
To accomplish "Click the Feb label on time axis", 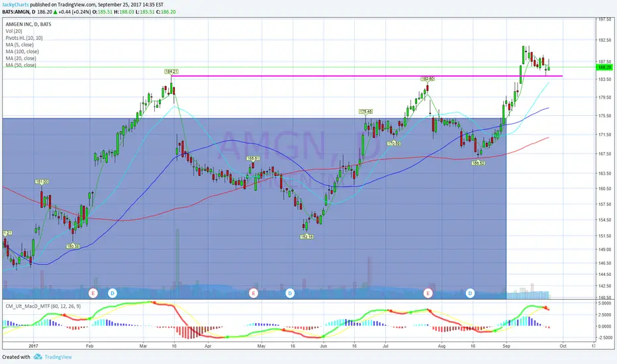I will point(90,346).
